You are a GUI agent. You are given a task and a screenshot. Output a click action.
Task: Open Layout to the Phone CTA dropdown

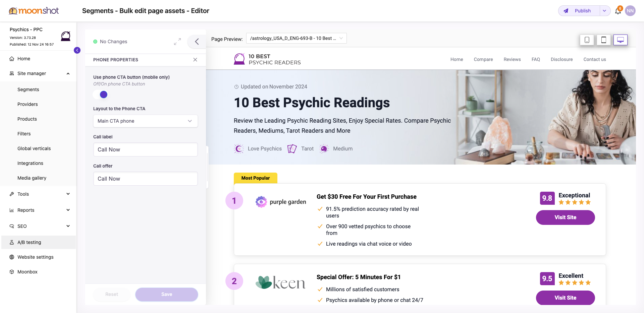coord(146,121)
